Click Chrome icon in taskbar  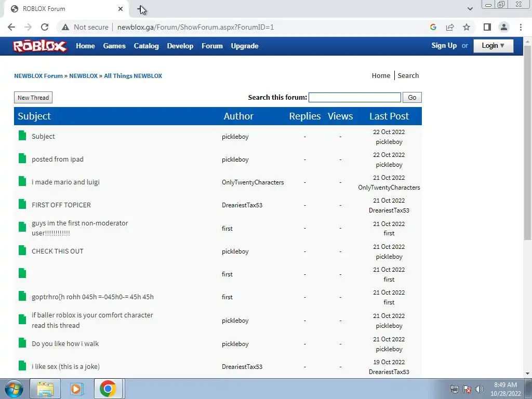tap(108, 389)
